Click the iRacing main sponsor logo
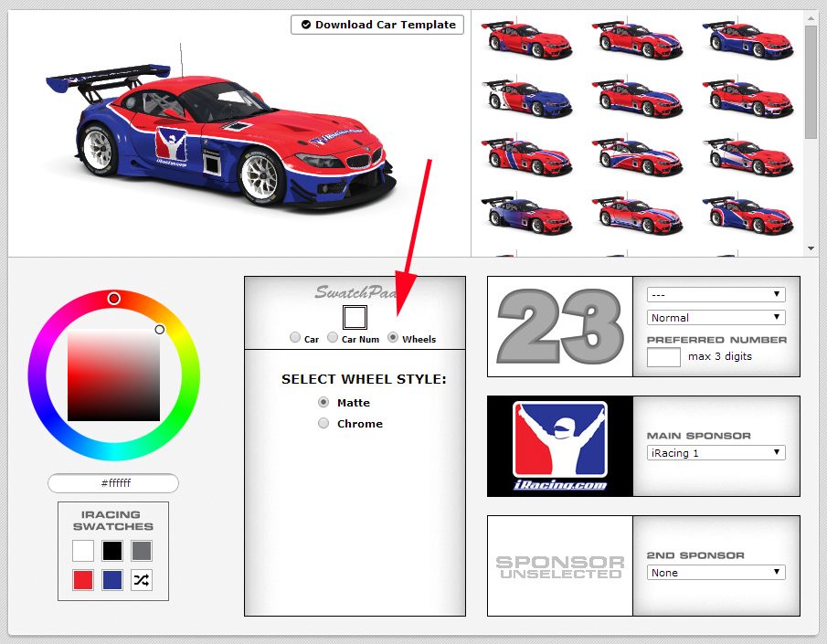The image size is (827, 644). (x=559, y=446)
